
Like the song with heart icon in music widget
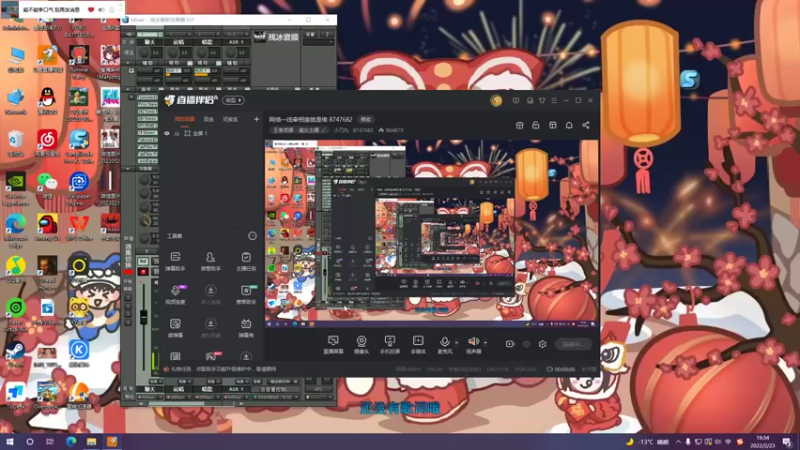click(91, 10)
